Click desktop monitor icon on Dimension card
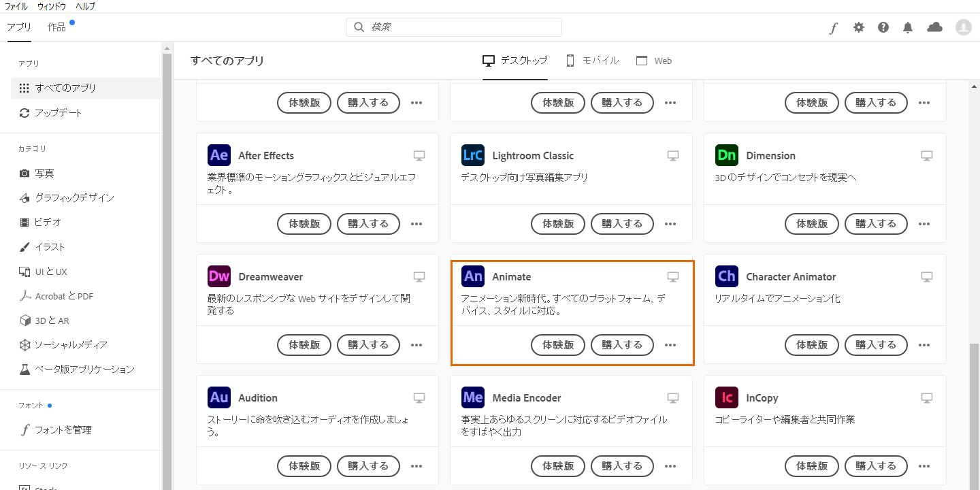 point(927,156)
